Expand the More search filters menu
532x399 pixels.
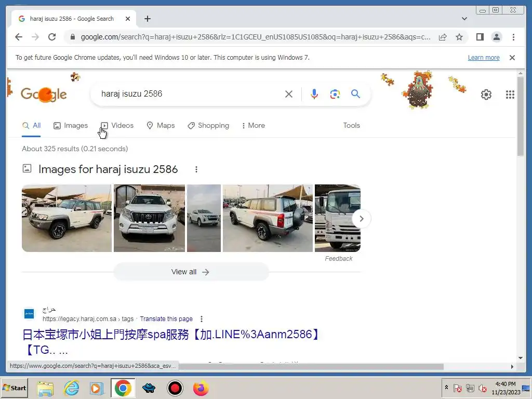pyautogui.click(x=254, y=126)
